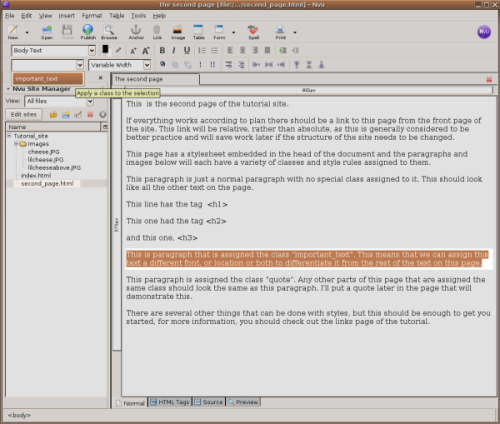Open the Edit menu

click(26, 16)
